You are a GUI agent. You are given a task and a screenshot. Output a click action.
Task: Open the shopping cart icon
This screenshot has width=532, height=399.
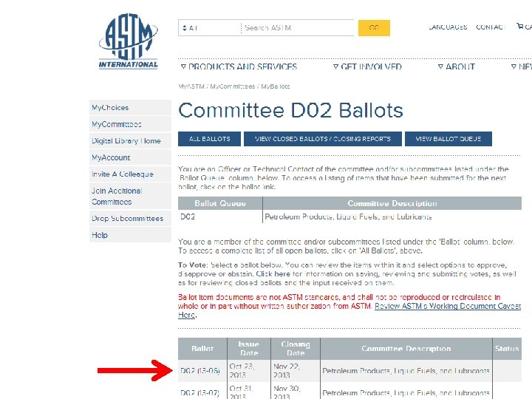[x=524, y=27]
